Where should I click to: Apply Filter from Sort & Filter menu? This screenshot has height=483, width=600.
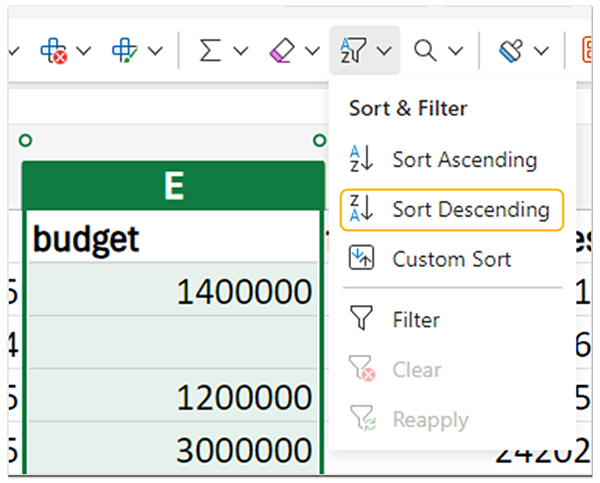pyautogui.click(x=416, y=320)
